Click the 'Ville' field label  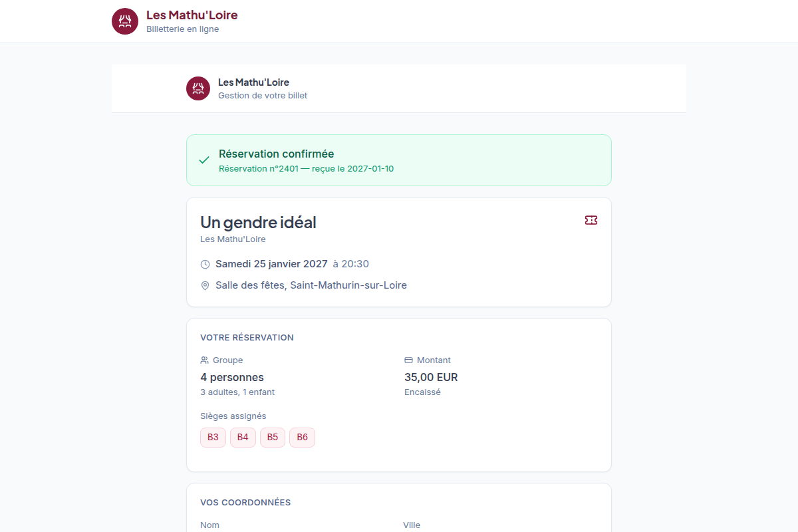[x=412, y=525]
